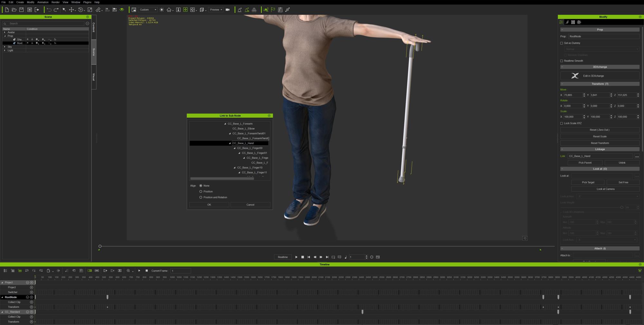Click the Link tool icon
This screenshot has width=644, height=325.
tap(98, 10)
